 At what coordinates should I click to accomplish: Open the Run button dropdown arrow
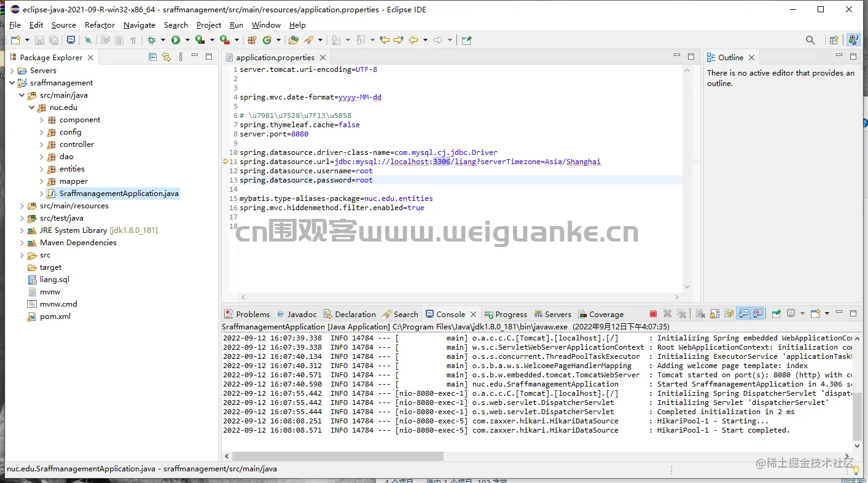click(187, 40)
